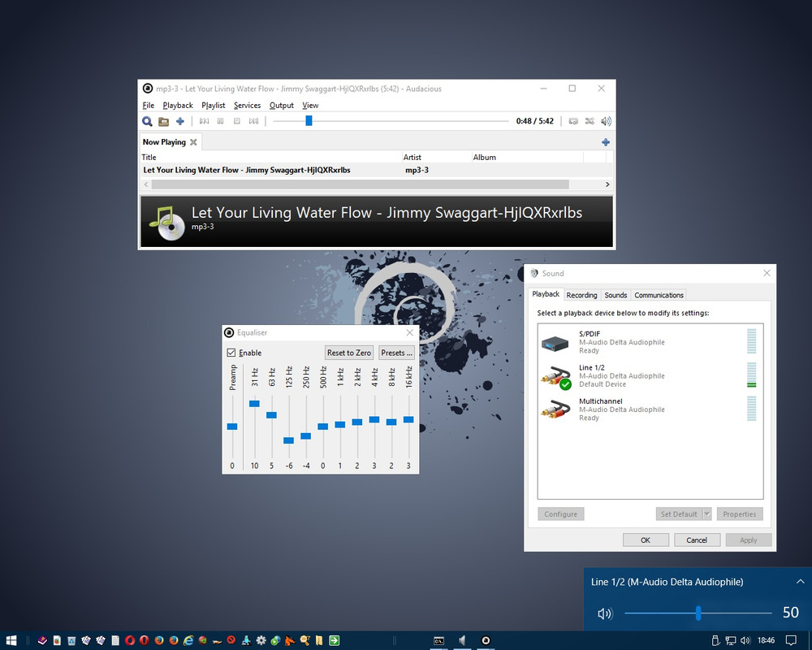Click Reset to Zero in Equaliser
This screenshot has height=650, width=812.
pyautogui.click(x=349, y=353)
